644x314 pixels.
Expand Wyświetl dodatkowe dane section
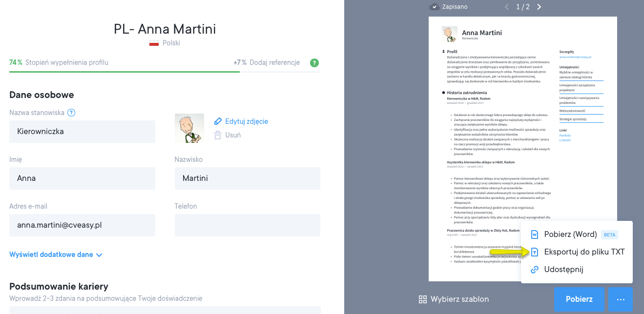[56, 255]
